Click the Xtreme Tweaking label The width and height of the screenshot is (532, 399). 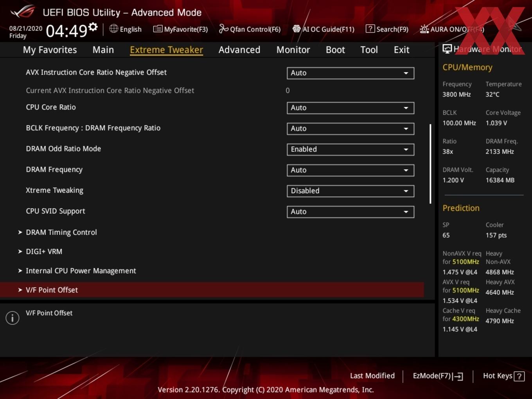coord(54,191)
